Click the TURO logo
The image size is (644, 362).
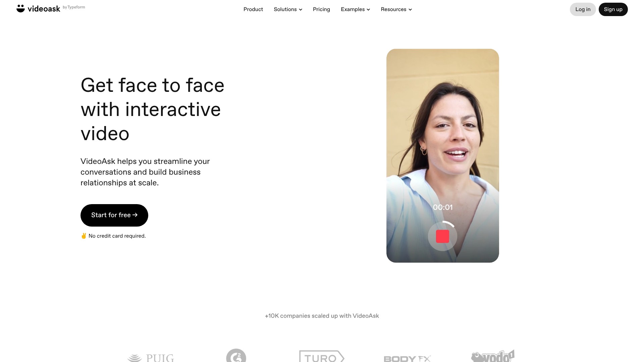pos(322,356)
